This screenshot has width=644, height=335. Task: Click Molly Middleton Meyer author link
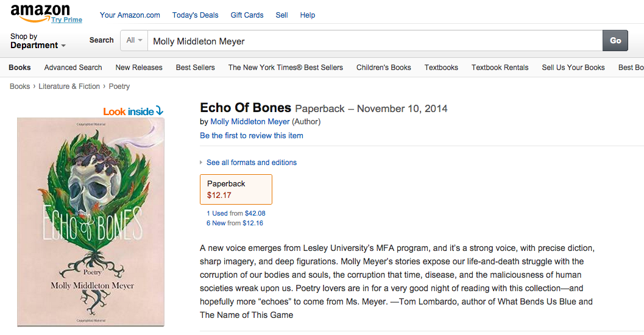click(x=250, y=122)
